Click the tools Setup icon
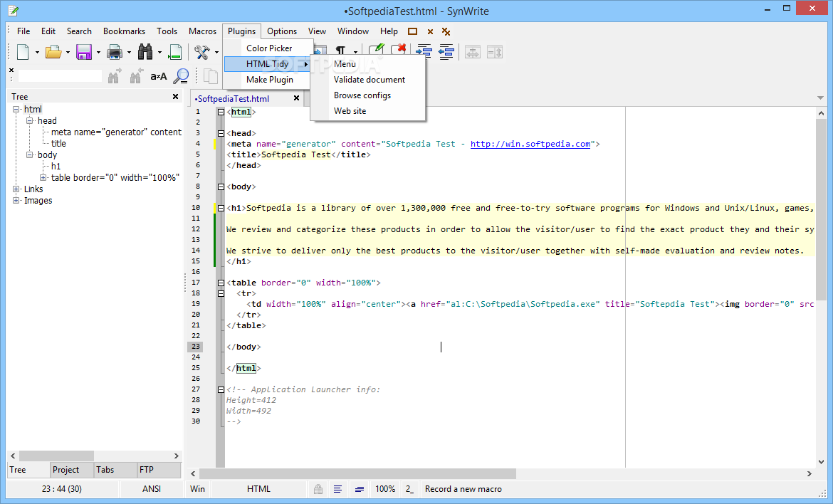 pyautogui.click(x=202, y=52)
